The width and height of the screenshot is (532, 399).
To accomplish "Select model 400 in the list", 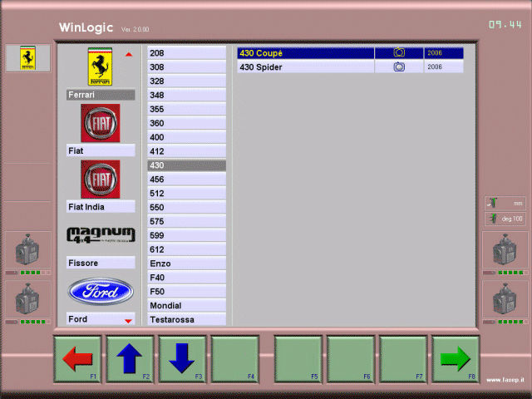I will (x=186, y=137).
